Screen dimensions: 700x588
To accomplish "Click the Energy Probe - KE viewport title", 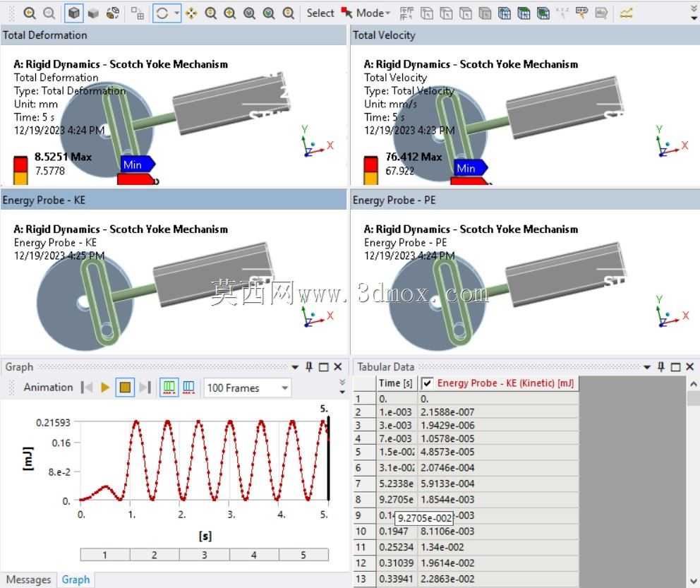I will pyautogui.click(x=44, y=200).
